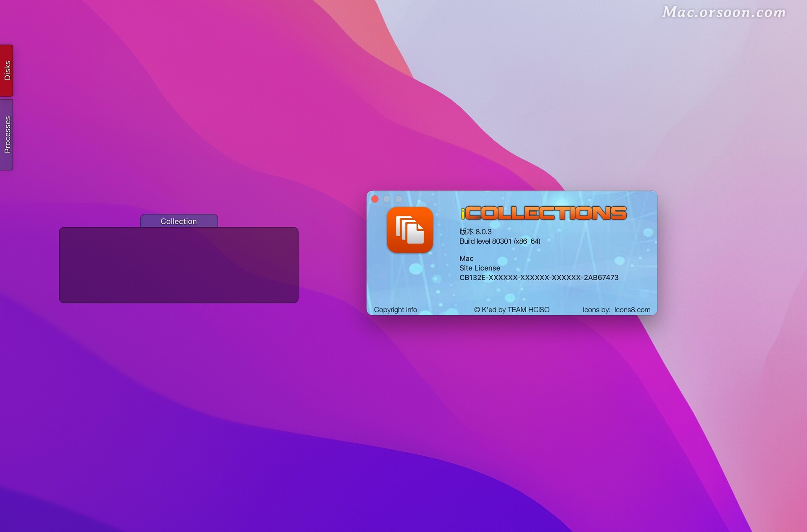Close the About iCollections window

point(375,199)
